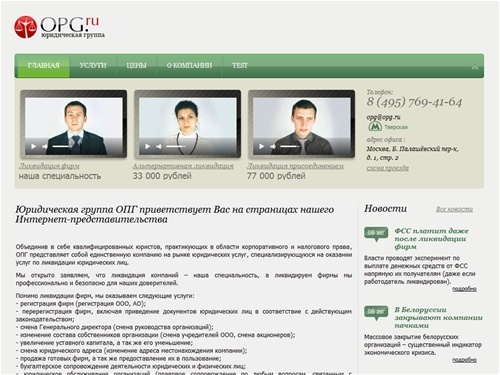Click the 77 000 рублей price text

click(276, 176)
